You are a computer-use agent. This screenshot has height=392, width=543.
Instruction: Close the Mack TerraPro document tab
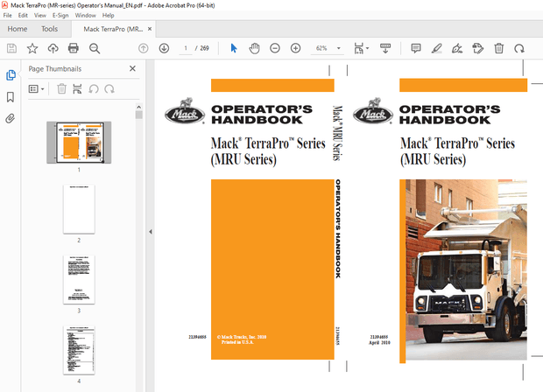[x=150, y=29]
